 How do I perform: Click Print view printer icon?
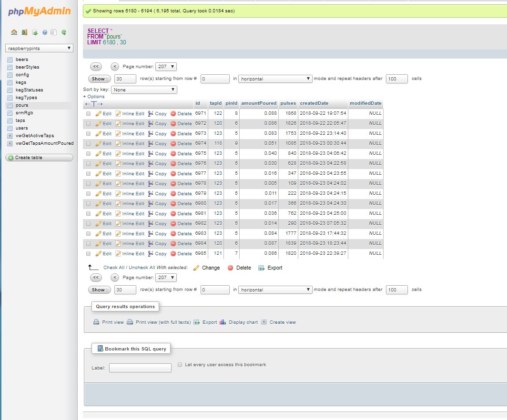pos(96,322)
